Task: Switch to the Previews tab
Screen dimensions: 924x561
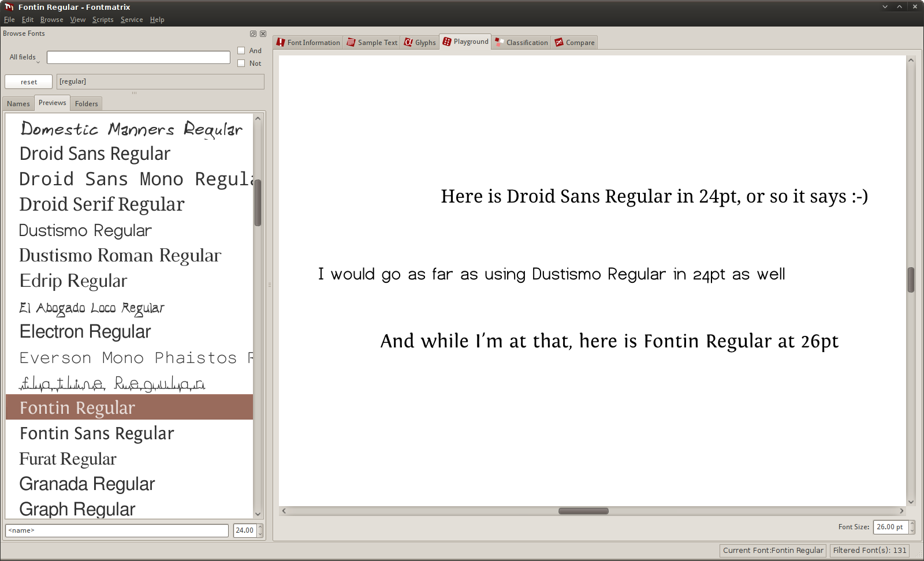Action: (53, 103)
